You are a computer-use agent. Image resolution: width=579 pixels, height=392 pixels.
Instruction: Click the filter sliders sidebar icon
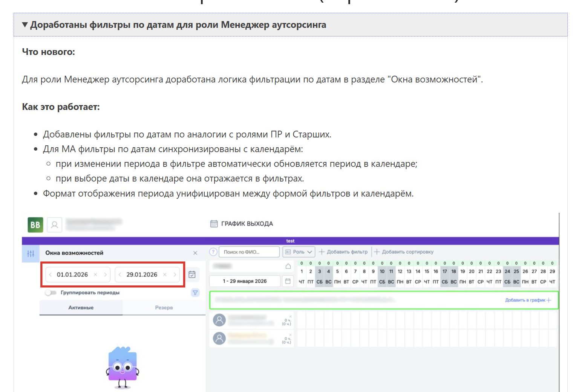31,253
